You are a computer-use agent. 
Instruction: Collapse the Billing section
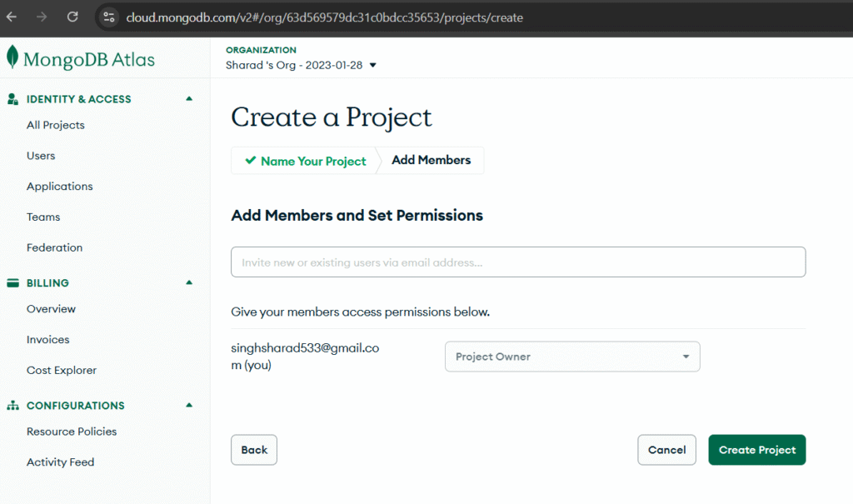189,282
